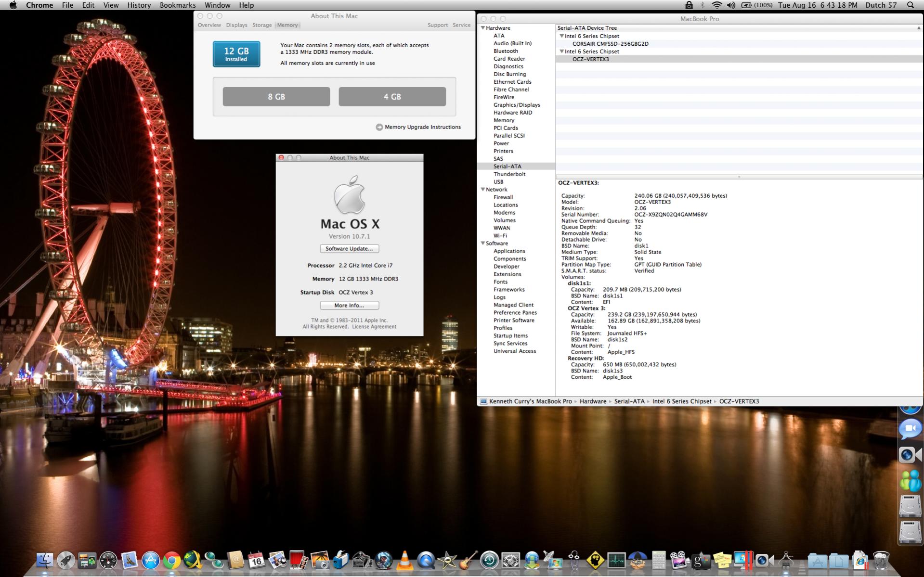Open iCal calendar showing 16
The width and height of the screenshot is (924, 577).
[x=257, y=561]
